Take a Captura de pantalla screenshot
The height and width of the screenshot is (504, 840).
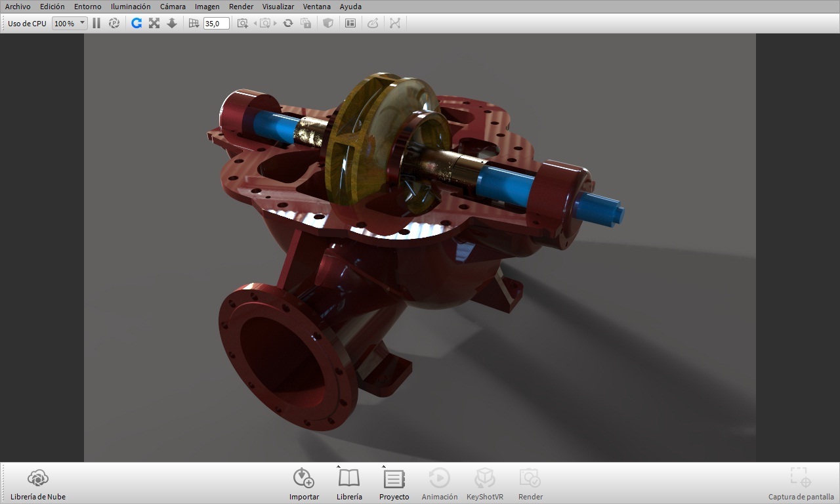[801, 484]
